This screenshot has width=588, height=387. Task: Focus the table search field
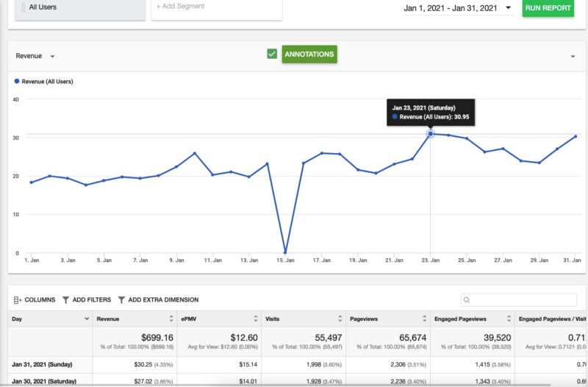pos(519,300)
